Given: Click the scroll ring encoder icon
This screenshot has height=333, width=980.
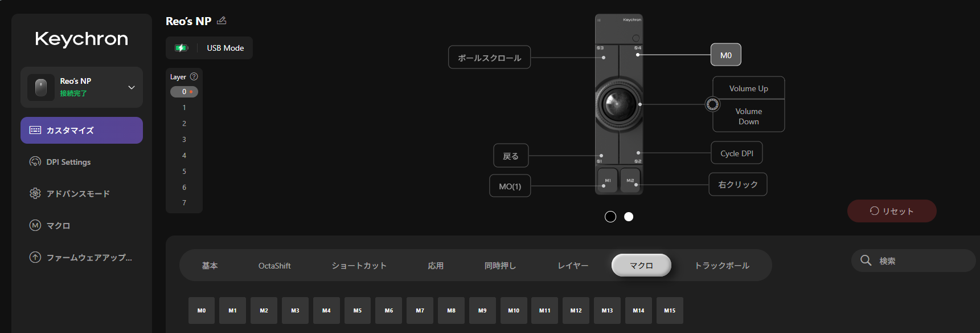Looking at the screenshot, I should click(712, 104).
